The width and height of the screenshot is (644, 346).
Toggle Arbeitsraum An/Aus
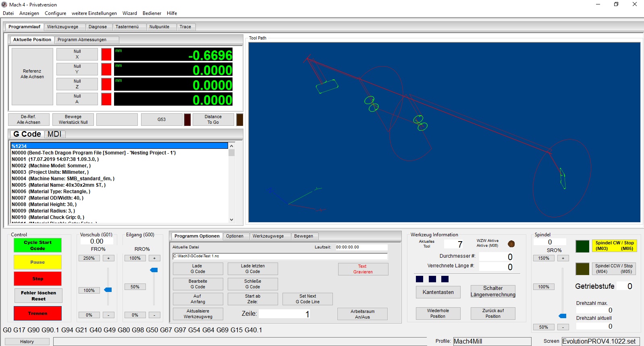362,314
